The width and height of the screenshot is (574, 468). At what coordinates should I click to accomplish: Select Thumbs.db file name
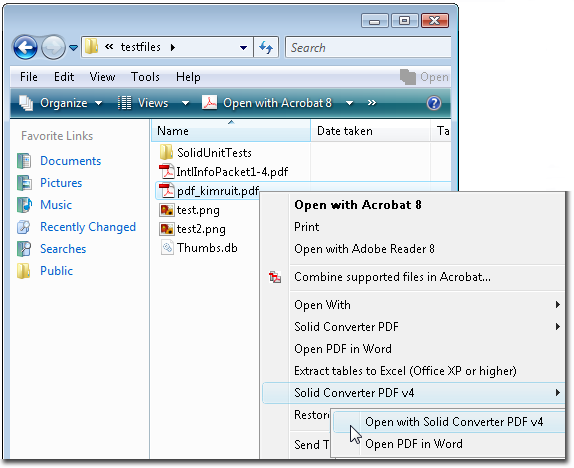(207, 248)
